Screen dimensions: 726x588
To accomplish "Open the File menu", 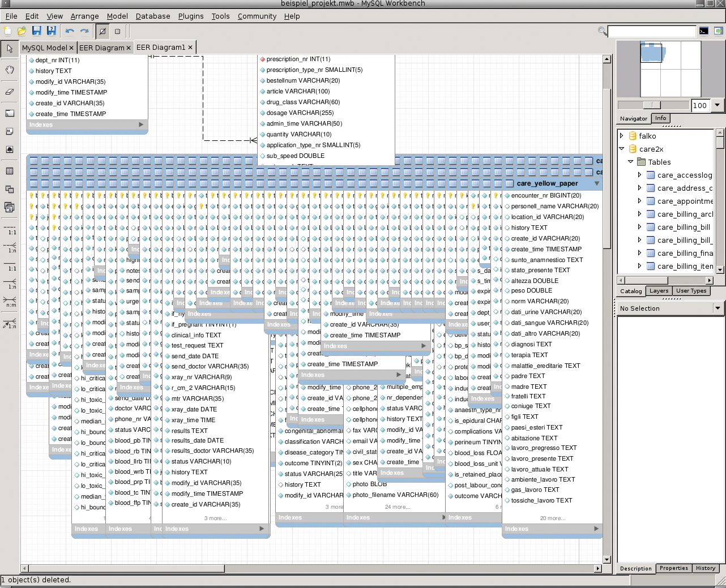I will (11, 16).
